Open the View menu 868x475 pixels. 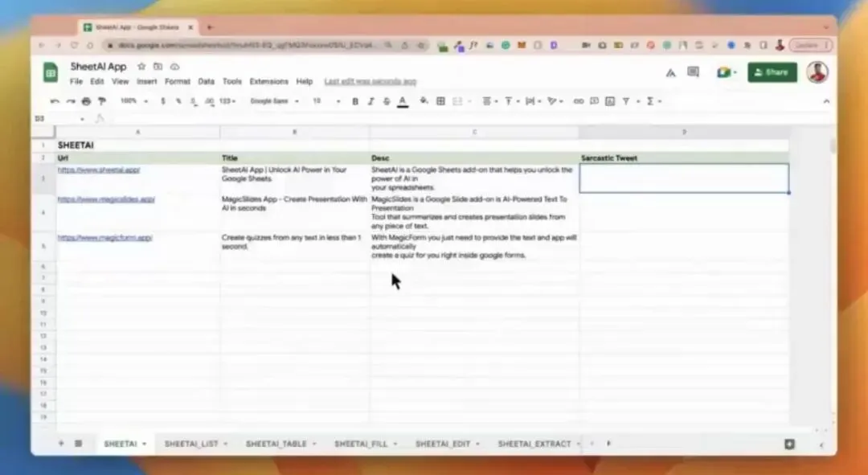[120, 81]
